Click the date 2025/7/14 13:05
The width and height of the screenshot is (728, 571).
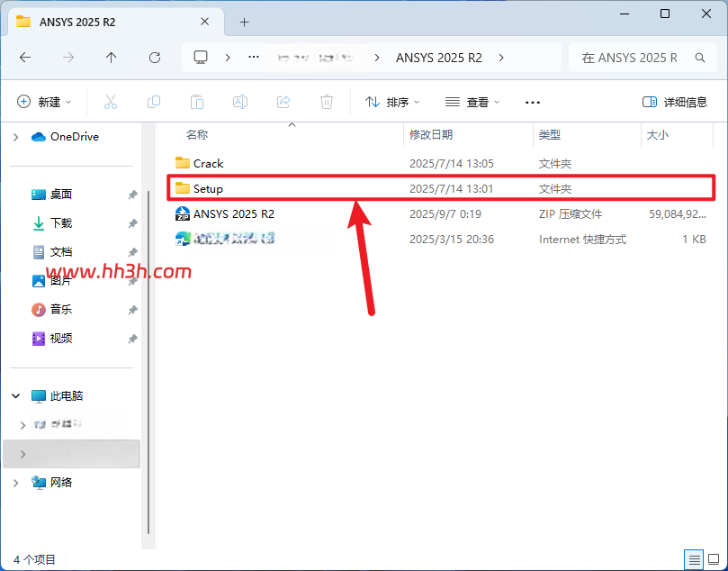451,164
